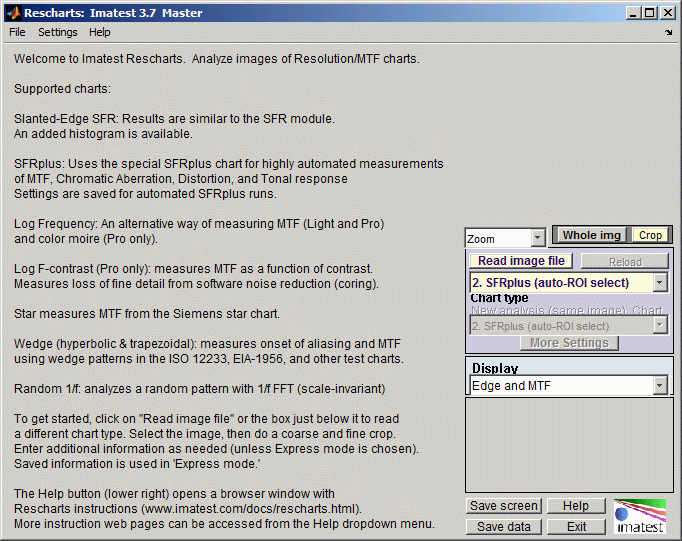The image size is (682, 541).
Task: Toggle the Crop button
Action: pos(650,235)
